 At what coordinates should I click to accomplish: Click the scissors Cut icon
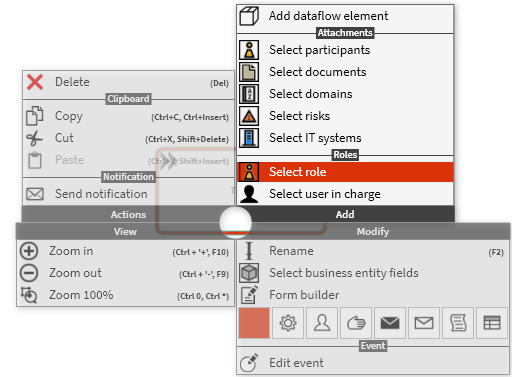tap(35, 138)
